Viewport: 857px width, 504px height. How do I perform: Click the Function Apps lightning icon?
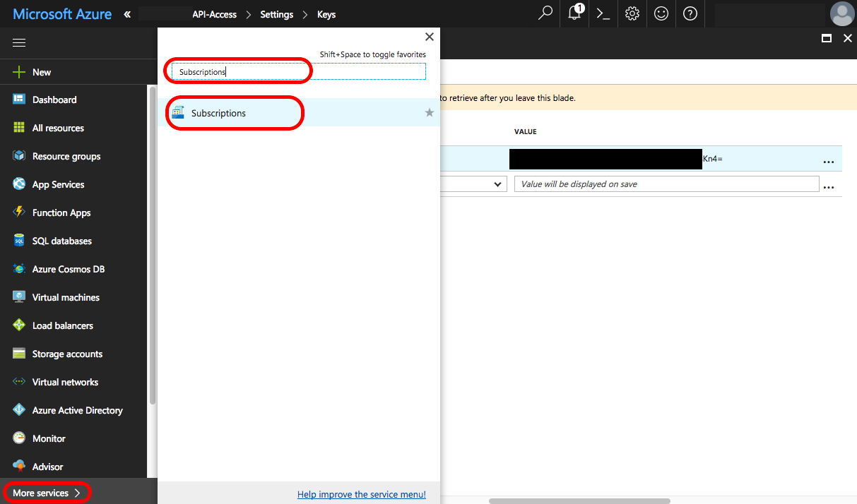(x=19, y=212)
